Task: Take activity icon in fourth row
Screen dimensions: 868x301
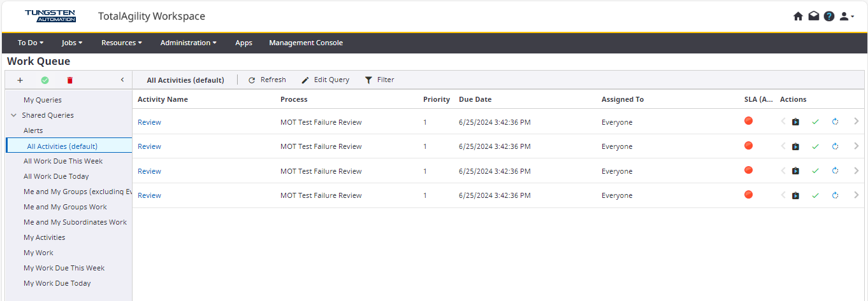Action: 795,195
